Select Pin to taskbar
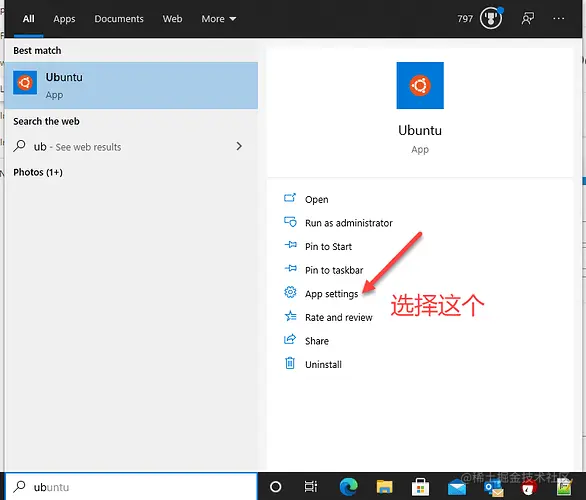Screen dimensions: 586x500 point(334,270)
